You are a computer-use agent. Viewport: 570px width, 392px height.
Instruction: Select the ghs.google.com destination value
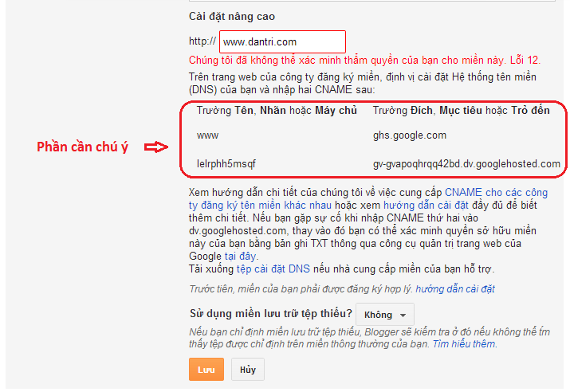tap(410, 135)
